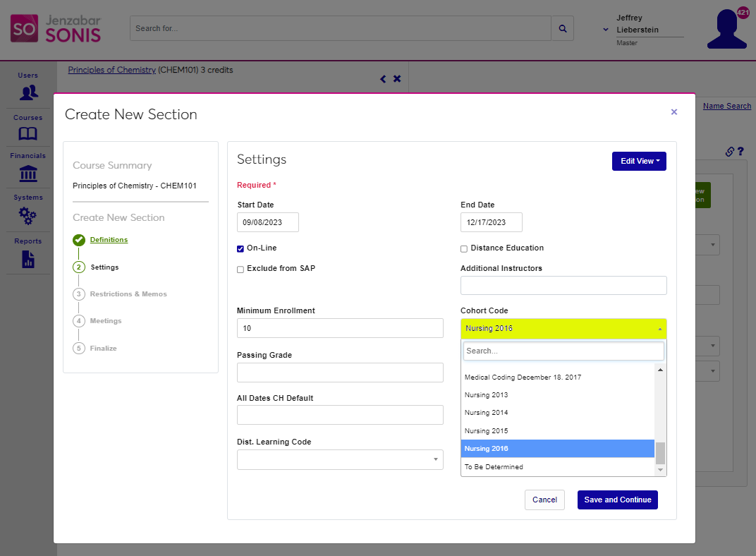756x556 pixels.
Task: Click the user profile avatar icon
Action: coord(726,30)
